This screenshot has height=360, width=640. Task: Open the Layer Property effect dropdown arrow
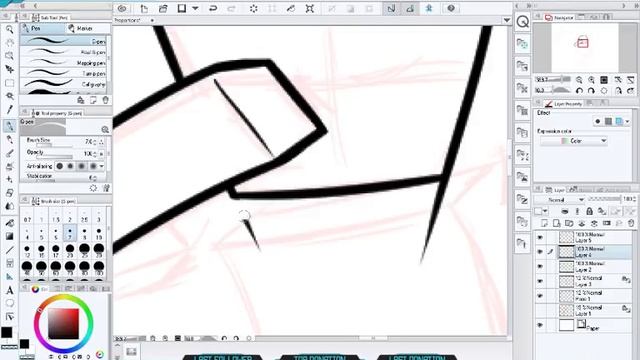tap(628, 121)
